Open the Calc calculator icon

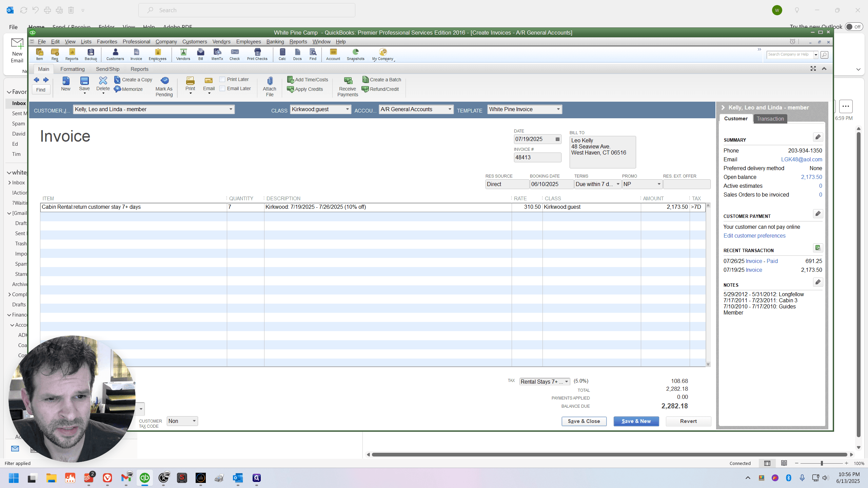(x=282, y=54)
